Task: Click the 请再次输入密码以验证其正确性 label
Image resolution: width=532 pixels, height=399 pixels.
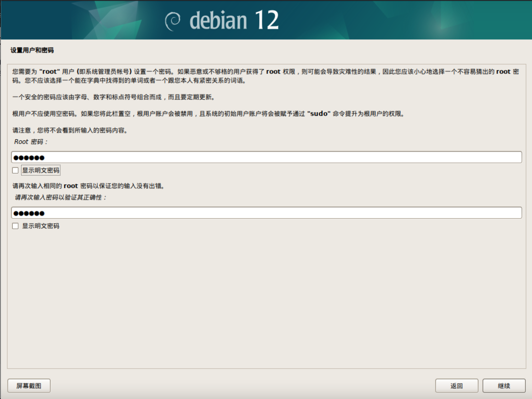Action: 61,197
